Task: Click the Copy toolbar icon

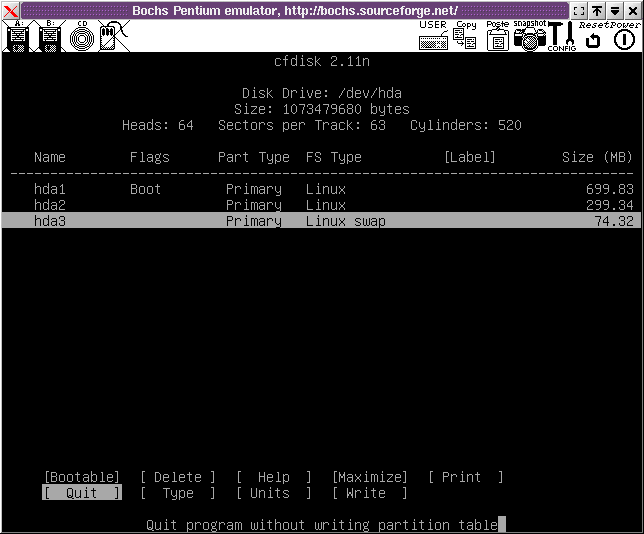Action: (465, 37)
